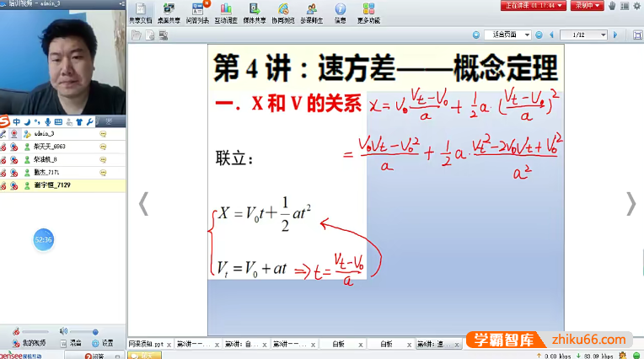Switch to the first 白板 whiteboard tab
The width and height of the screenshot is (644, 359).
(x=338, y=345)
